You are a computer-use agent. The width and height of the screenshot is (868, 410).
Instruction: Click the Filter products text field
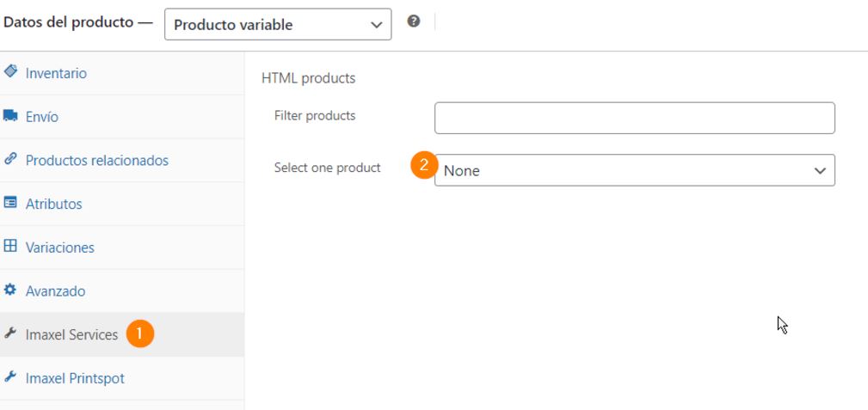(634, 118)
